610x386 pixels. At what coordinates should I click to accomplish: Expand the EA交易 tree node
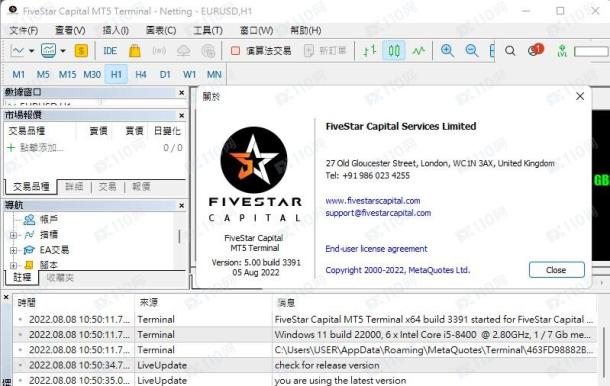coord(13,250)
